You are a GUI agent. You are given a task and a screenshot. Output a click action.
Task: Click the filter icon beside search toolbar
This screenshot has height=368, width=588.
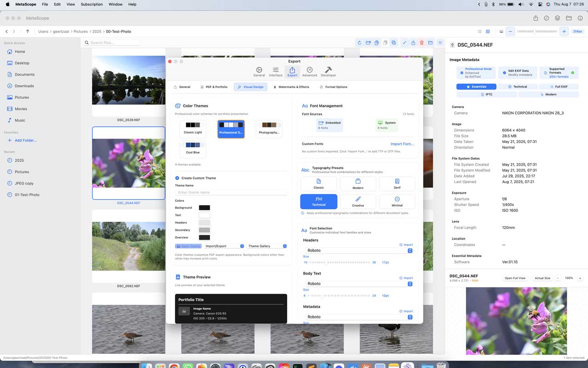point(440,43)
